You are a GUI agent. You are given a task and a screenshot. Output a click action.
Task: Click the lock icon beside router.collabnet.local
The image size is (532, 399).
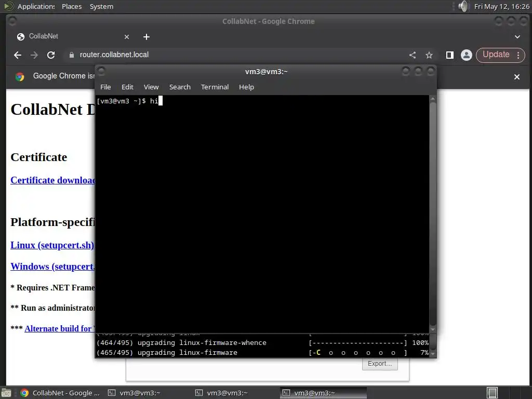click(x=72, y=55)
